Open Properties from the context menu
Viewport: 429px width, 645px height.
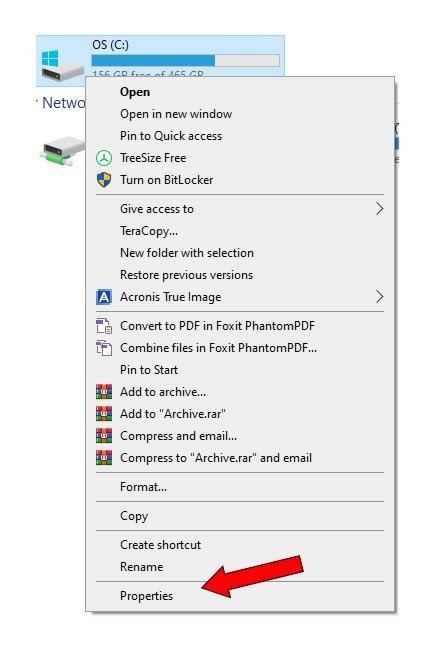[x=146, y=596]
